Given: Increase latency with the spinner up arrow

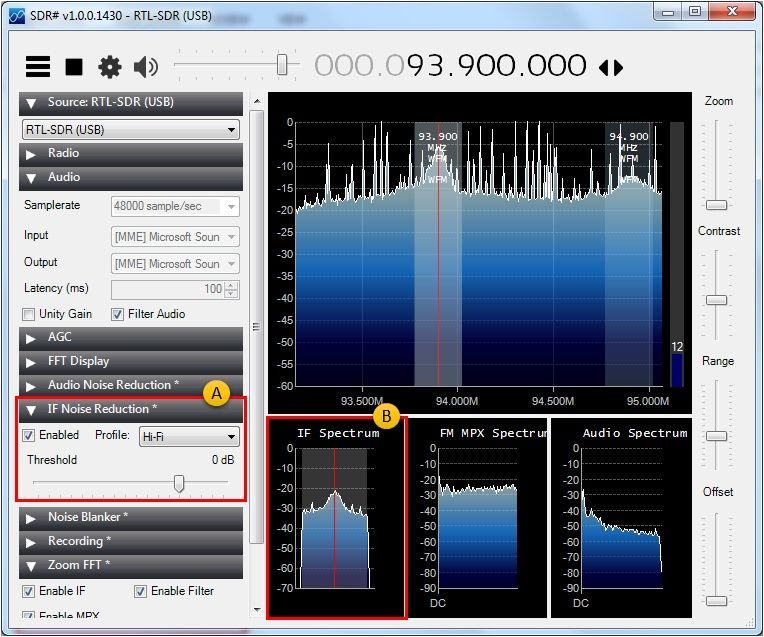Looking at the screenshot, I should coord(231,285).
